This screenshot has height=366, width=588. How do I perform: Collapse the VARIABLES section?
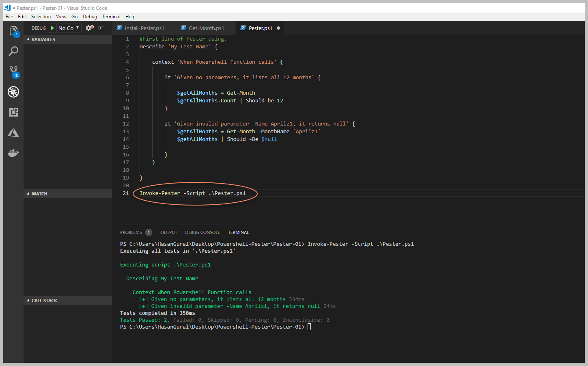[68, 39]
